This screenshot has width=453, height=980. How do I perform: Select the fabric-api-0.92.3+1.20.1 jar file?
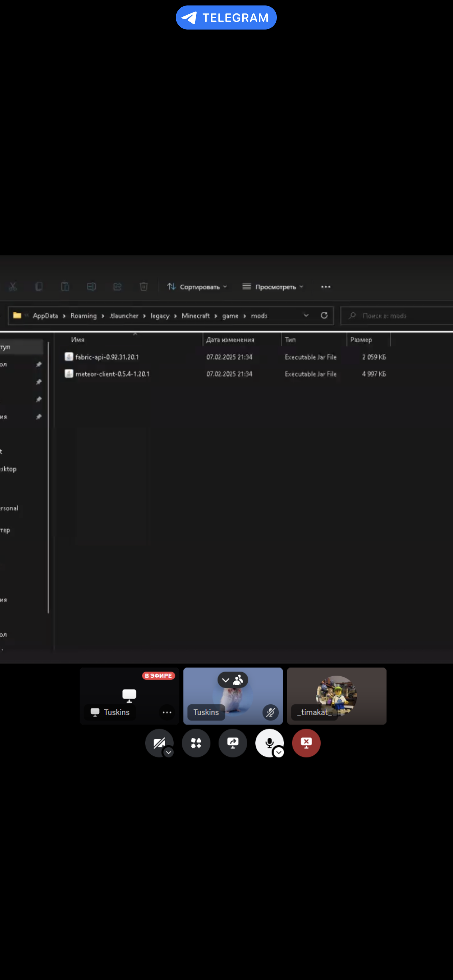click(107, 357)
